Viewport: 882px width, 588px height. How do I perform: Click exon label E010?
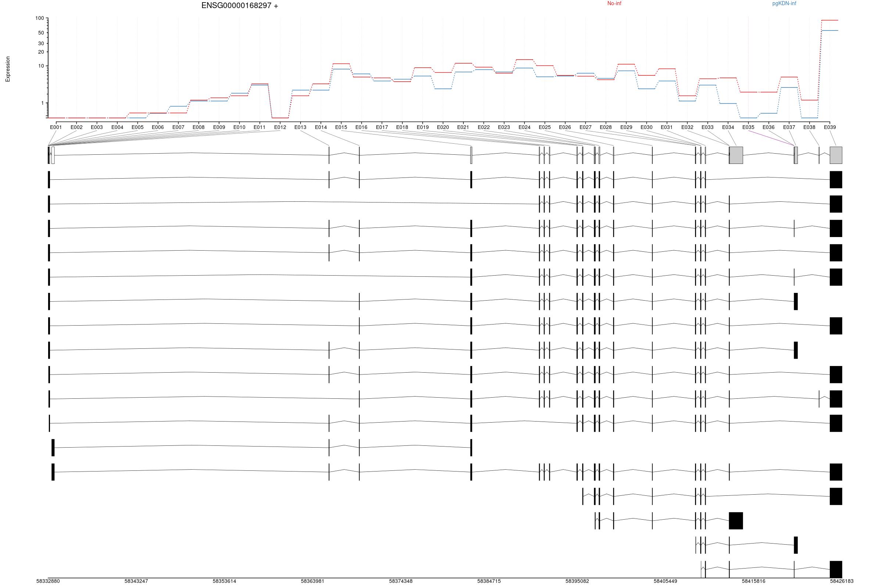pos(239,127)
